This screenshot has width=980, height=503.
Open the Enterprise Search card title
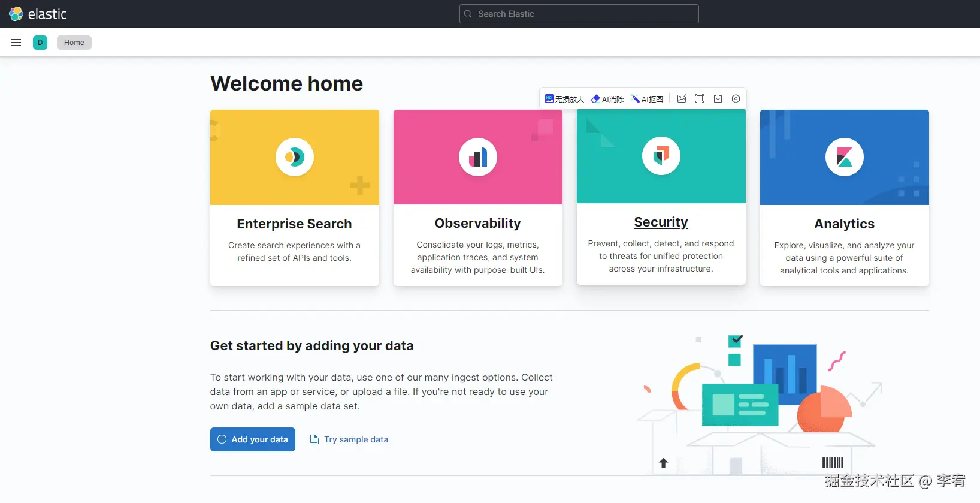click(x=294, y=224)
